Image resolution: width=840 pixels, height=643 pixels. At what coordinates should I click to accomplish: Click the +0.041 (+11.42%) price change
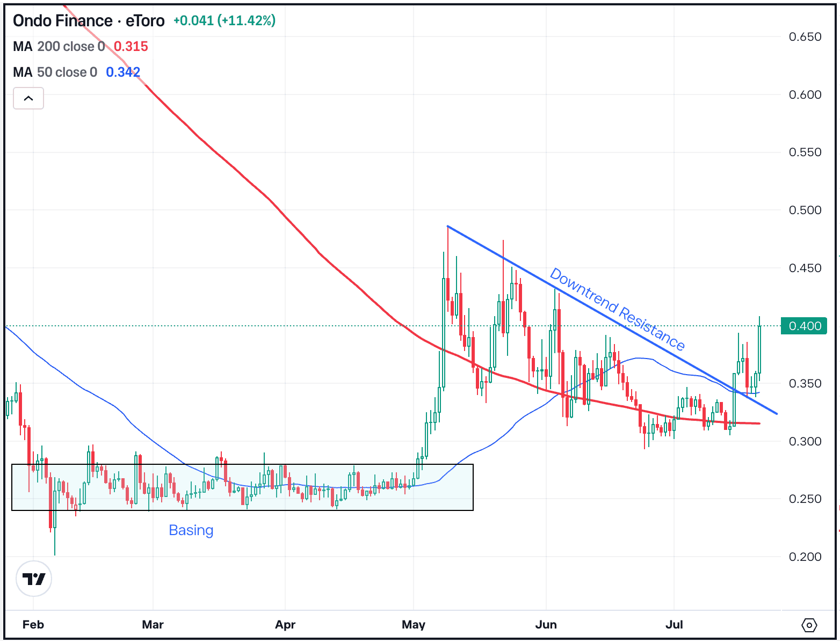coord(225,20)
